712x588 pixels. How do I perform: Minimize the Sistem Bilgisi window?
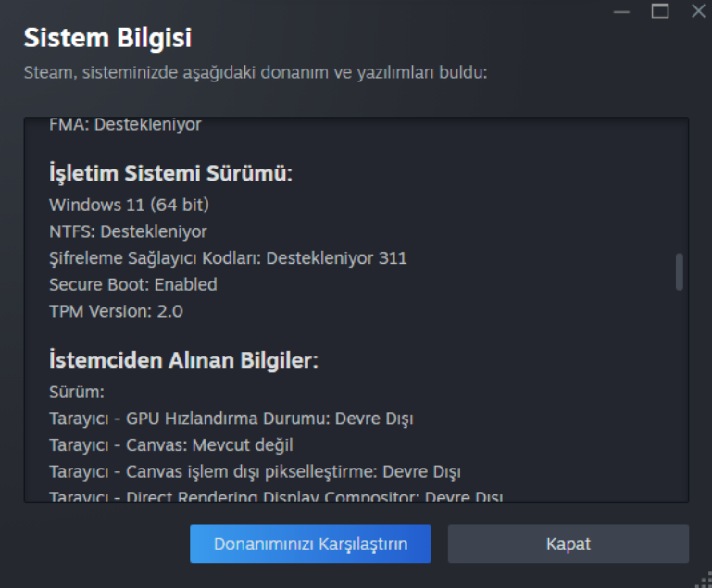621,11
